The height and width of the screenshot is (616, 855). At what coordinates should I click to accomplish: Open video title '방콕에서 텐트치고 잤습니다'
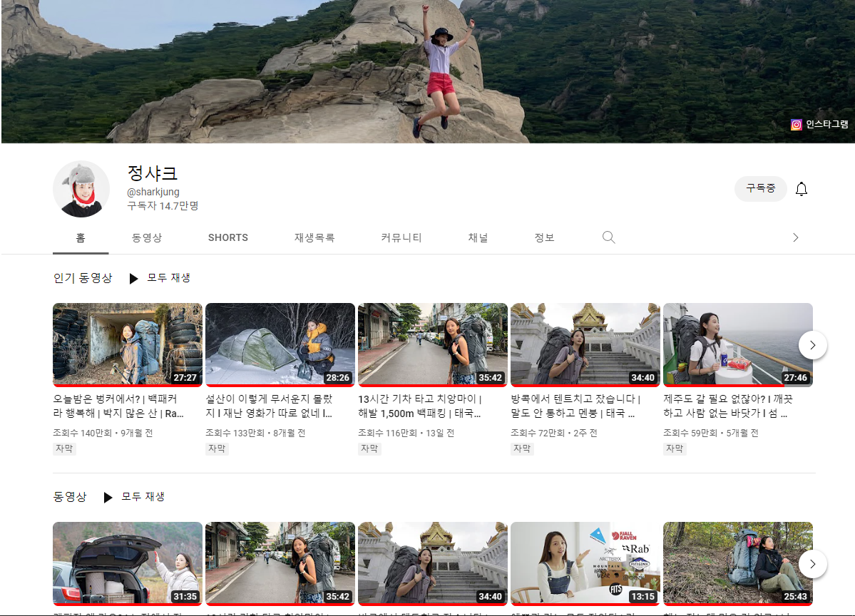575,406
